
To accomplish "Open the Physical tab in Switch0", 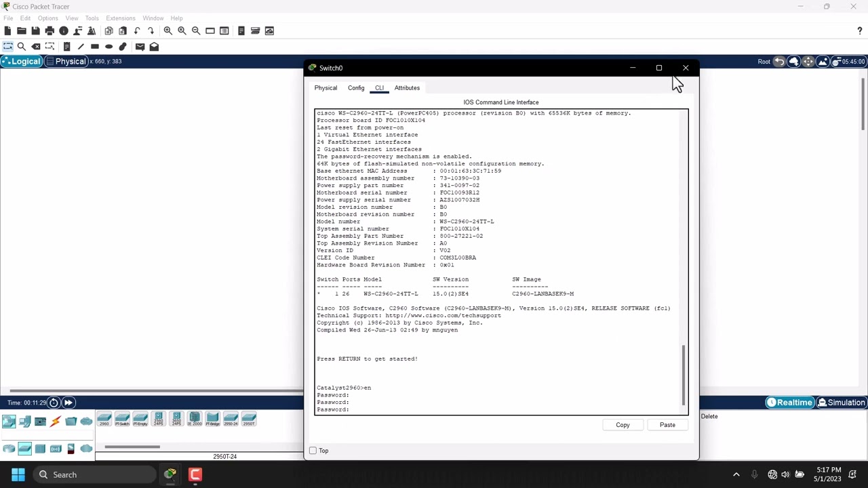I will pyautogui.click(x=325, y=88).
